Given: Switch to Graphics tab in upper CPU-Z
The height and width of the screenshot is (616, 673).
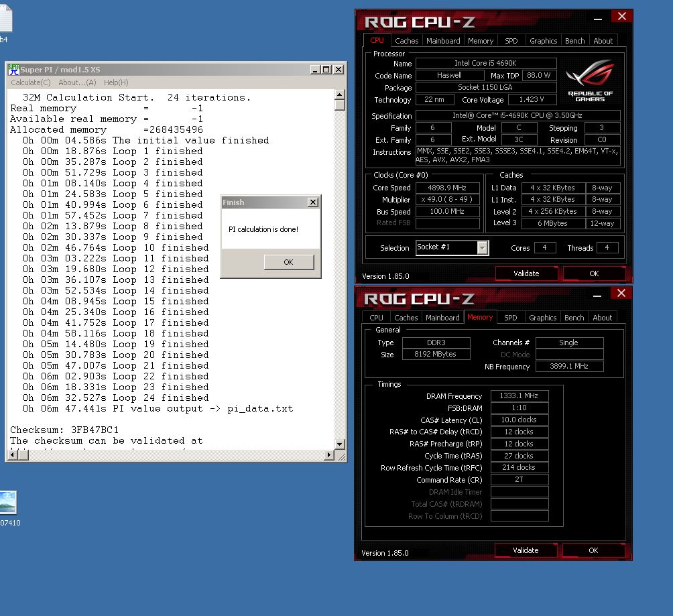Looking at the screenshot, I should [x=544, y=41].
